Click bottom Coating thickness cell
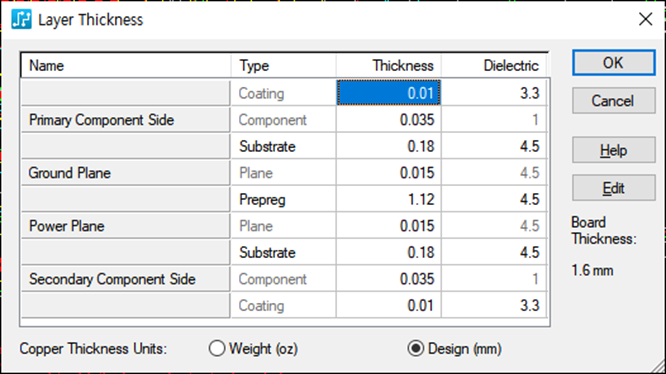 click(389, 306)
